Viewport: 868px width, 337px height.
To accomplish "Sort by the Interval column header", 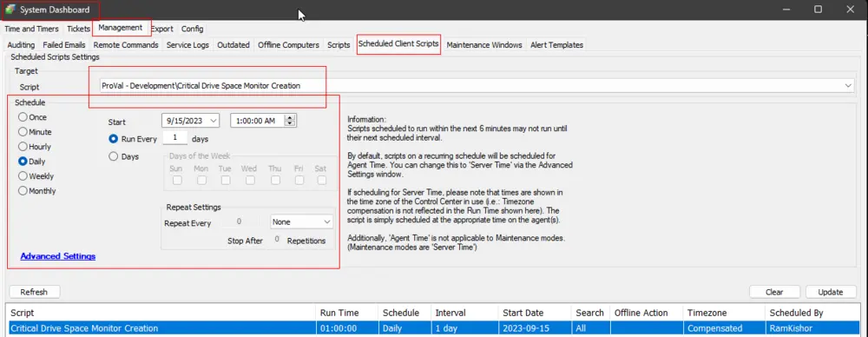I will (464, 313).
